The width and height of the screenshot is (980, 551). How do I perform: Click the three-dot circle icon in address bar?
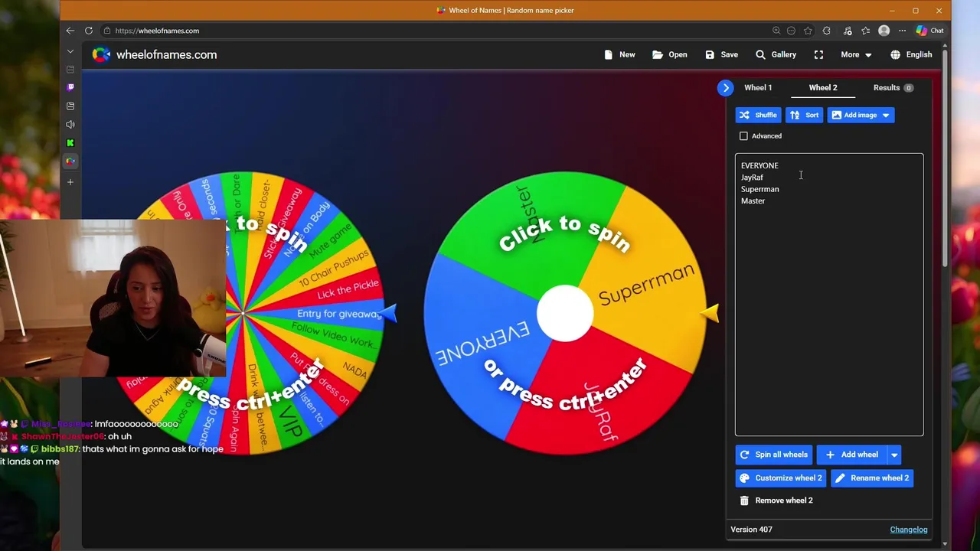(x=791, y=31)
